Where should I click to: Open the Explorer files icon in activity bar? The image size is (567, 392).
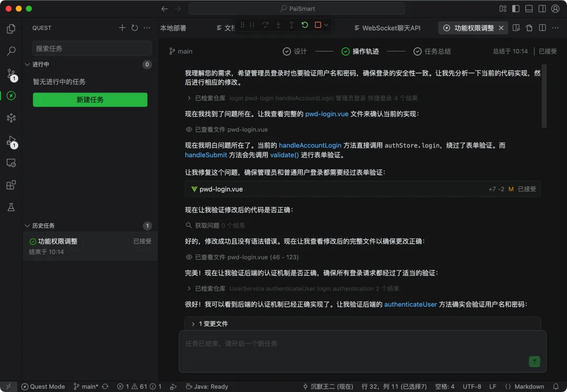click(11, 28)
